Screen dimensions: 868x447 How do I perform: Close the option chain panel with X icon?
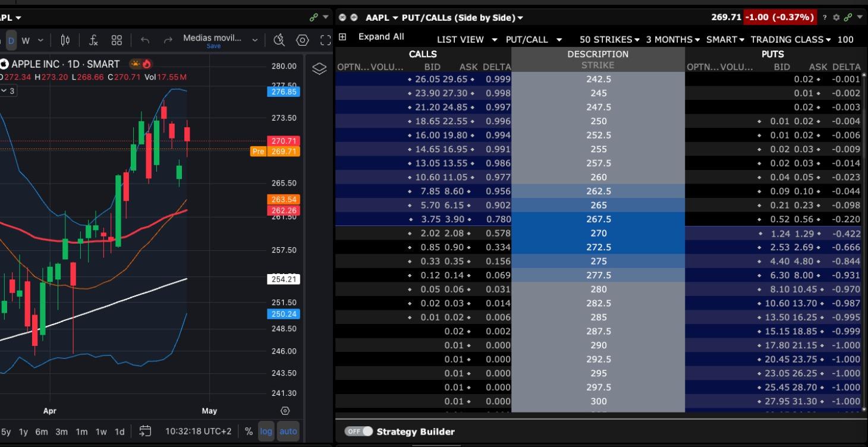(342, 18)
